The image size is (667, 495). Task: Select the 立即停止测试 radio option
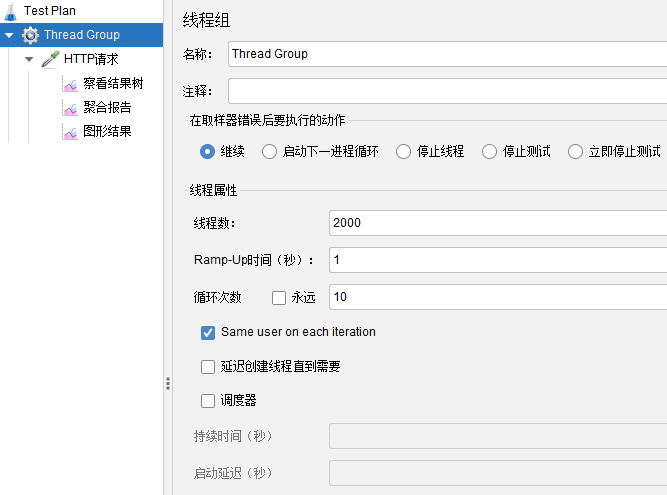[575, 152]
